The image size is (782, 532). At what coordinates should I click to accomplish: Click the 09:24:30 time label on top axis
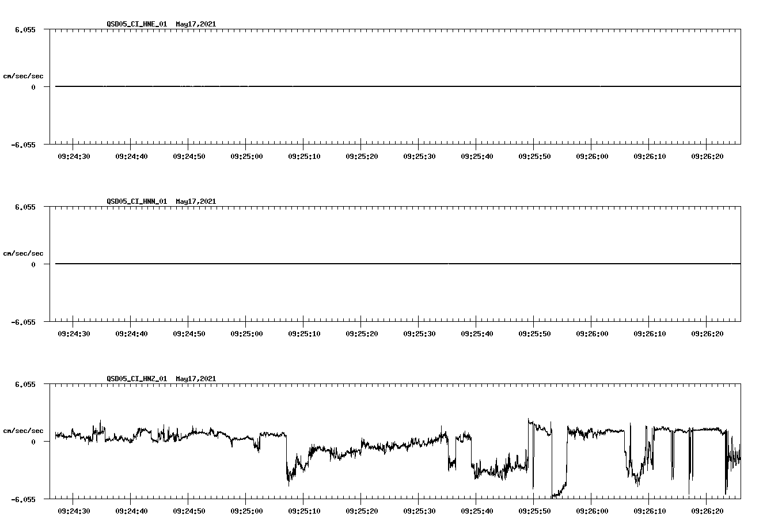[x=74, y=155]
